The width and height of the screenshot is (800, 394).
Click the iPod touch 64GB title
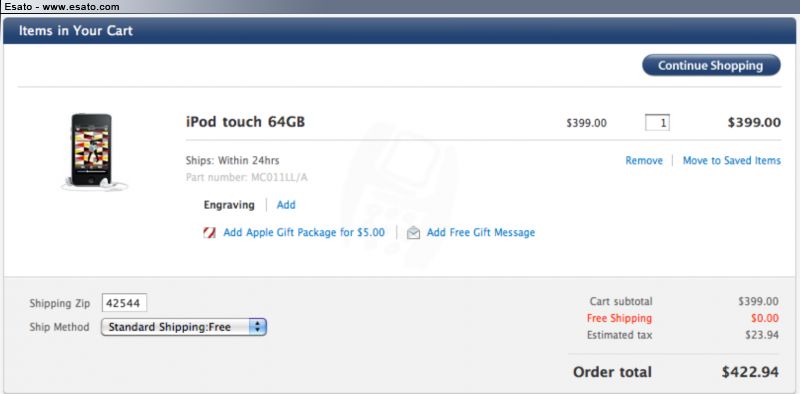[x=245, y=122]
